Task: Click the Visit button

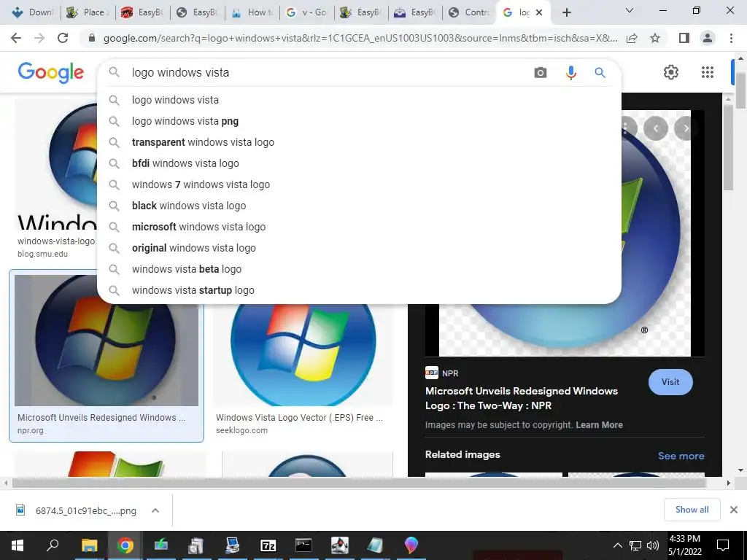Action: (x=670, y=382)
